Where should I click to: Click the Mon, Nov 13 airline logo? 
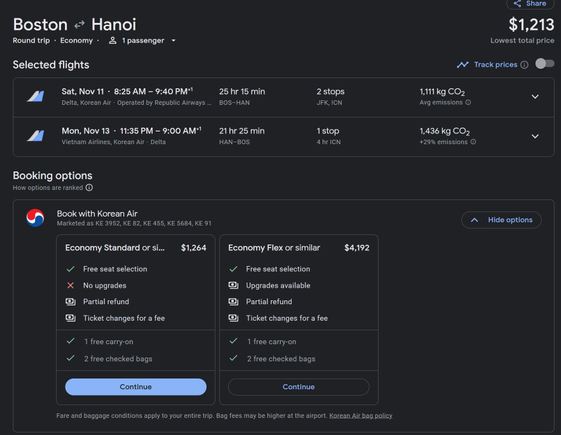36,136
